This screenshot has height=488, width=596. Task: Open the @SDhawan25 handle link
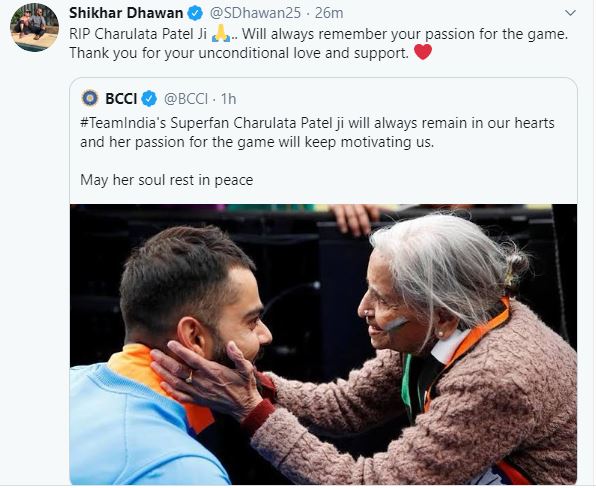click(x=255, y=13)
